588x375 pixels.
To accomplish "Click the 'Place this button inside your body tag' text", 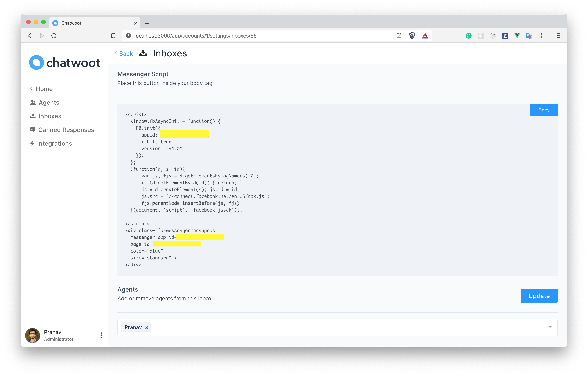I will point(165,83).
